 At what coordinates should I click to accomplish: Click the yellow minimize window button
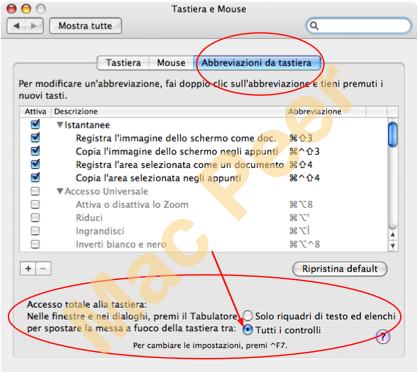coord(26,9)
